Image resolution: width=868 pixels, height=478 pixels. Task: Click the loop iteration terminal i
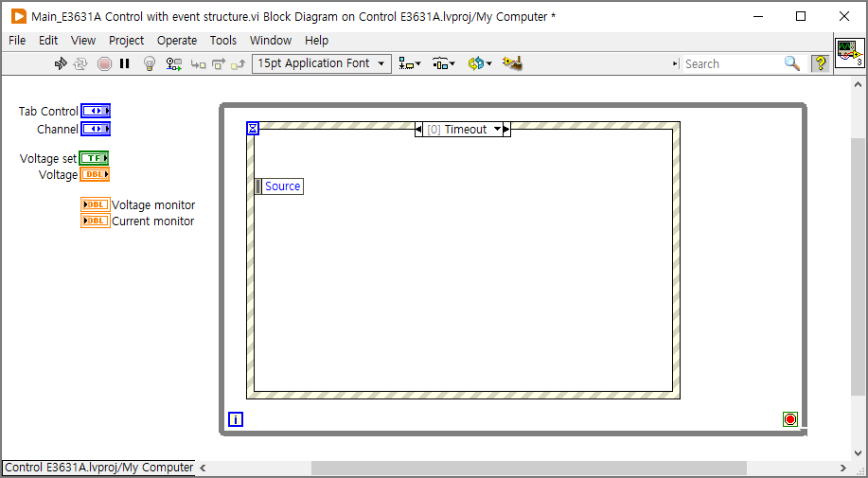point(236,420)
